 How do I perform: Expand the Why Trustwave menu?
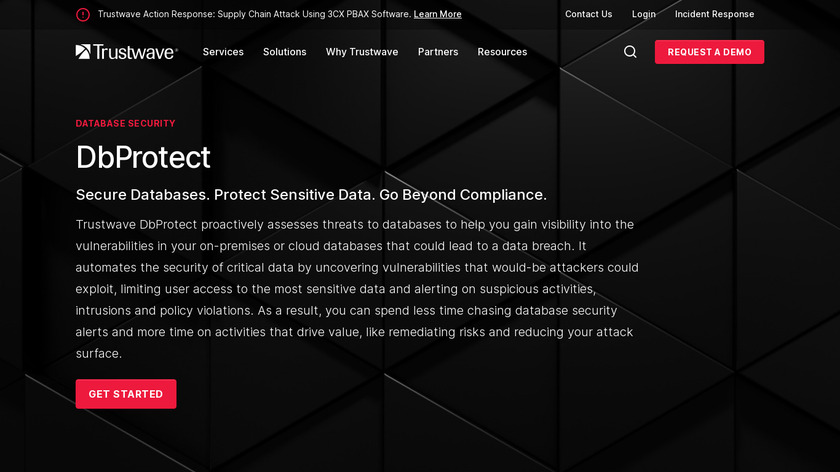[362, 52]
